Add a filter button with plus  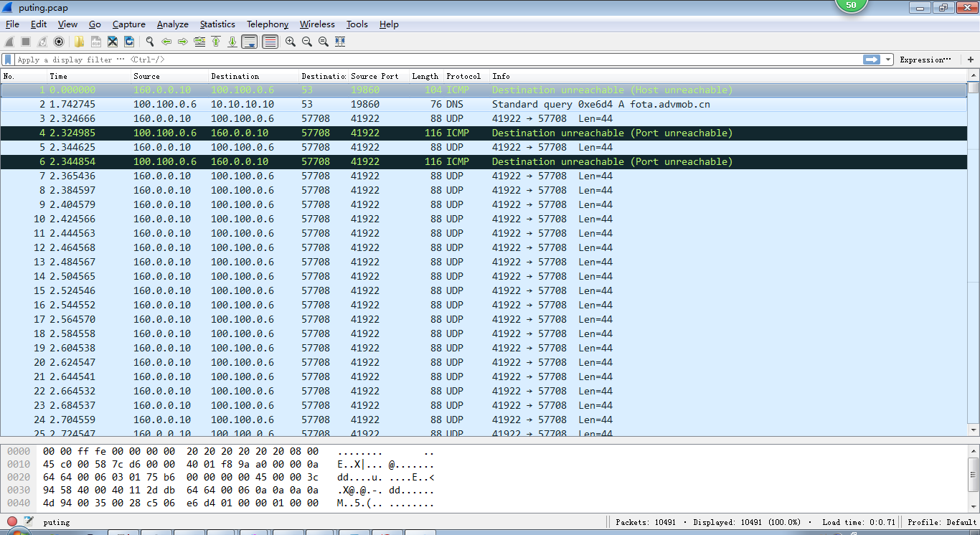pyautogui.click(x=971, y=60)
